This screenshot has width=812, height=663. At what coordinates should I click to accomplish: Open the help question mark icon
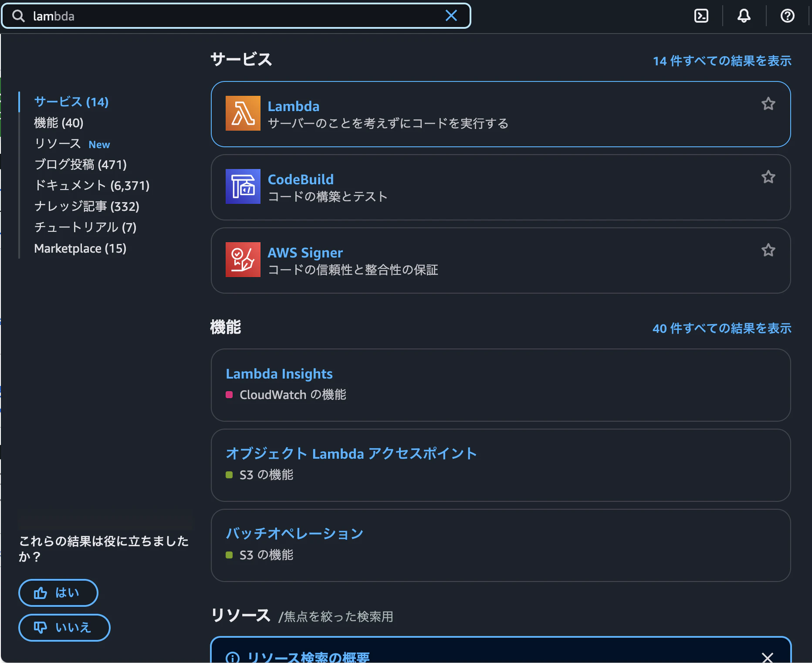pyautogui.click(x=787, y=16)
